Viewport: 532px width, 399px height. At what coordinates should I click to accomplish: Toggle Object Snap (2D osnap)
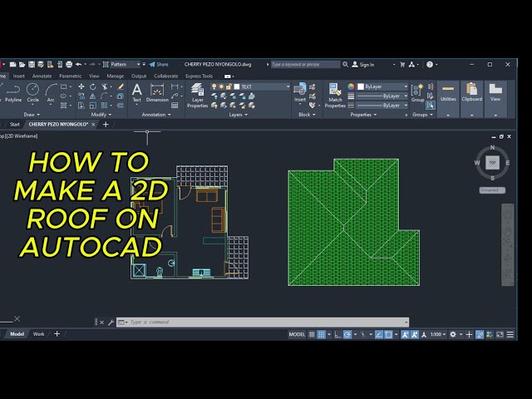pyautogui.click(x=388, y=334)
